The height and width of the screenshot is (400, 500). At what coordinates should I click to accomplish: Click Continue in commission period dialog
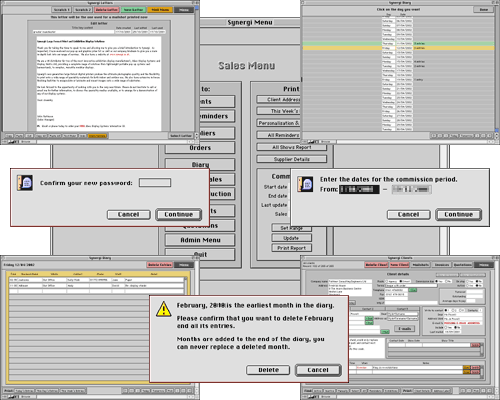click(459, 214)
